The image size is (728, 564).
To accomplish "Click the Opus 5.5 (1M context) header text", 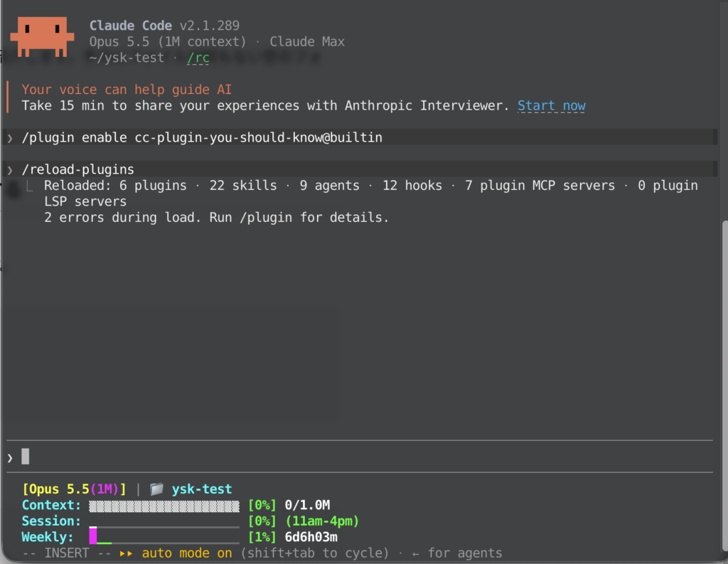I will (168, 41).
